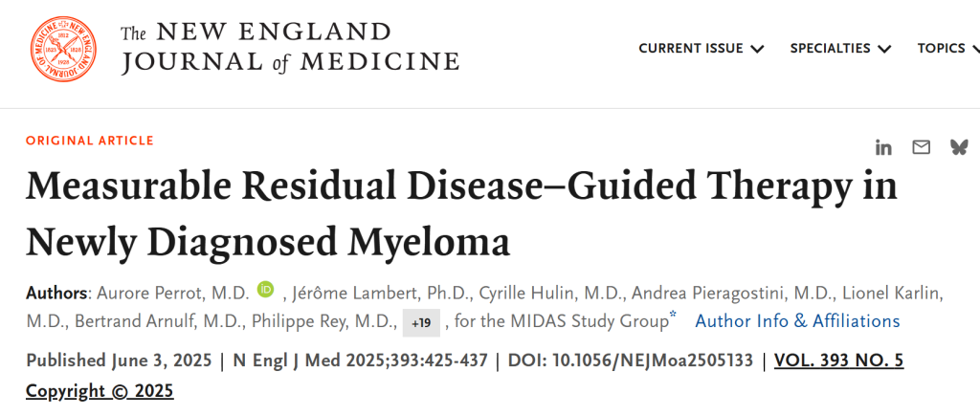Click the Specialties chevron arrow
The image size is (980, 415).
tap(883, 50)
